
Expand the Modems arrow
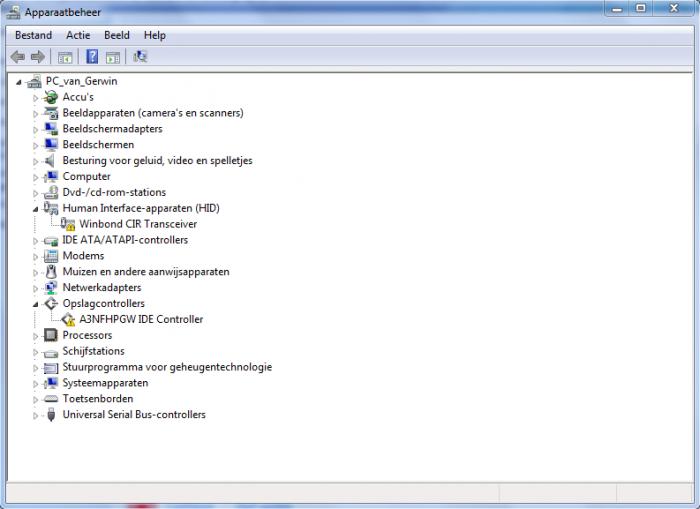point(35,257)
